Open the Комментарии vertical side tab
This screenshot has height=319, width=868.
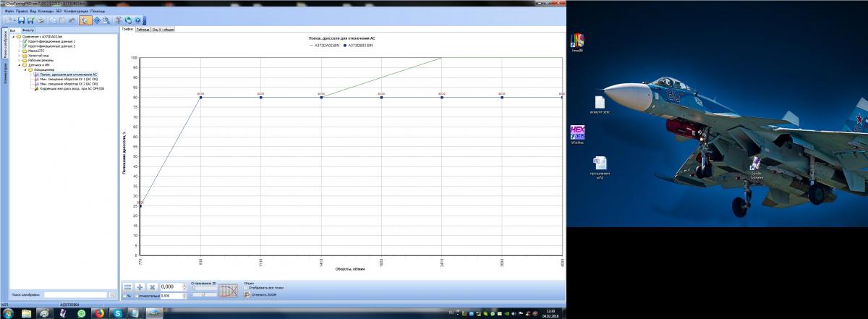(5, 73)
